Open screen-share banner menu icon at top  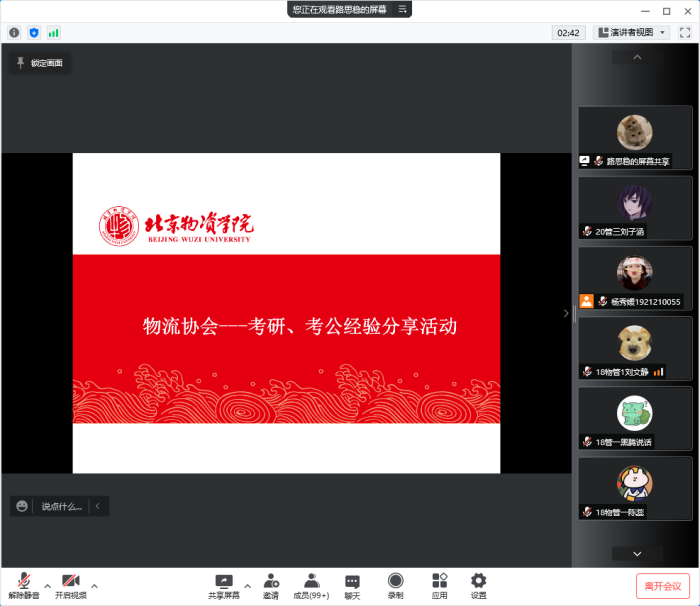click(403, 9)
